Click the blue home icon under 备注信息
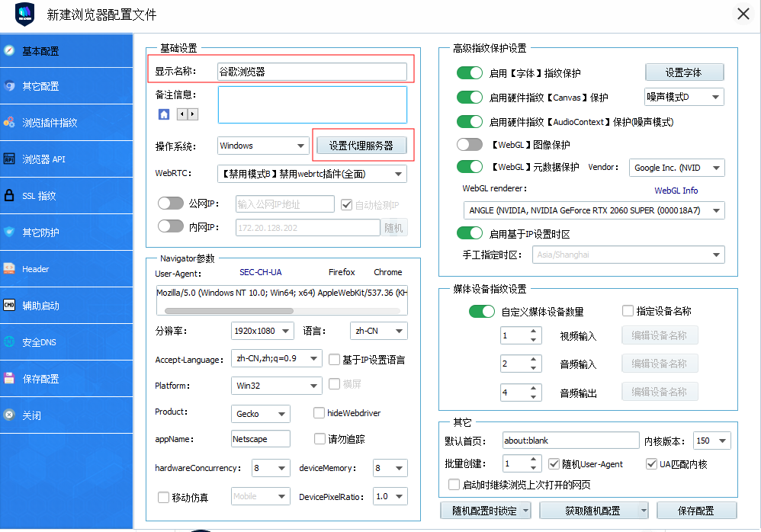The height and width of the screenshot is (532, 761). tap(164, 114)
